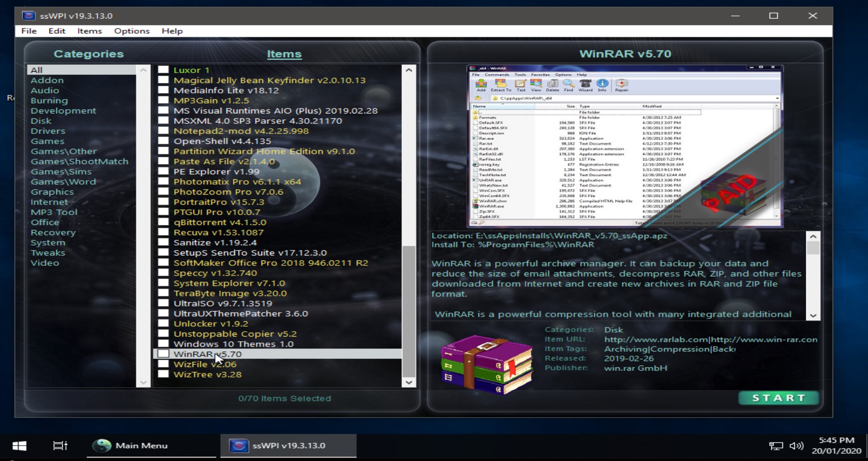Pick the Games\ShootMatch category
Image resolution: width=868 pixels, height=461 pixels.
click(x=79, y=162)
